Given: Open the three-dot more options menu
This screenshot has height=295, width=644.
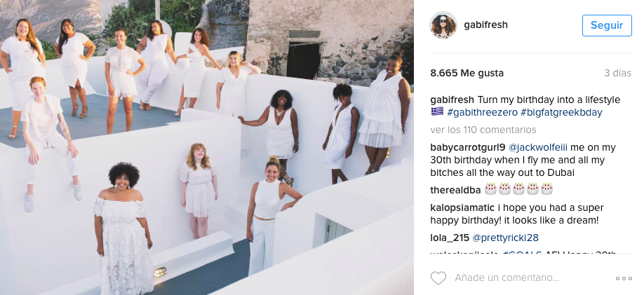Looking at the screenshot, I should [x=624, y=278].
